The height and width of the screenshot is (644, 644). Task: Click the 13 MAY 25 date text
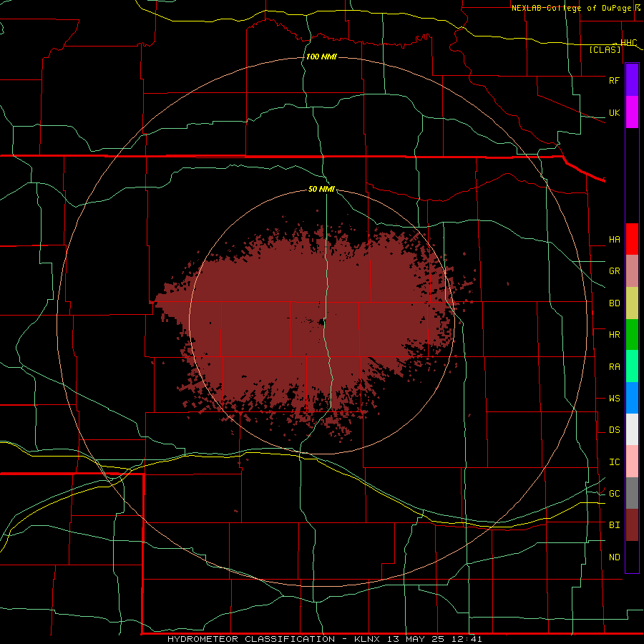click(x=416, y=639)
